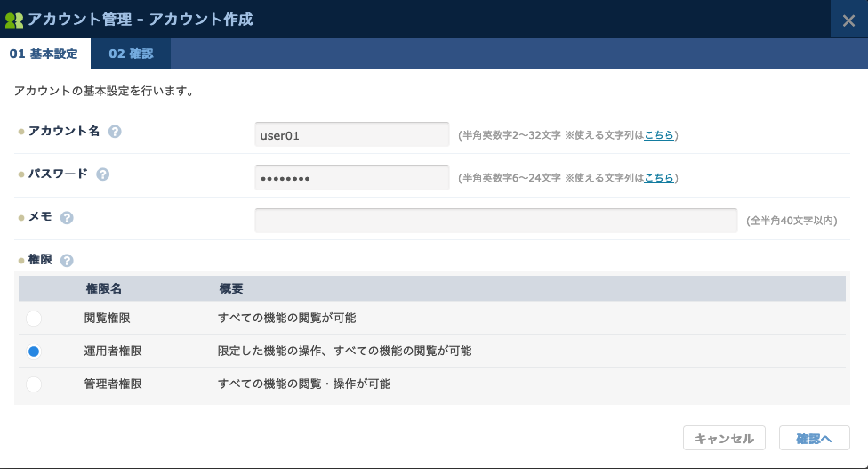The width and height of the screenshot is (868, 469).
Task: Focus the account name field containing user01
Action: pyautogui.click(x=351, y=135)
